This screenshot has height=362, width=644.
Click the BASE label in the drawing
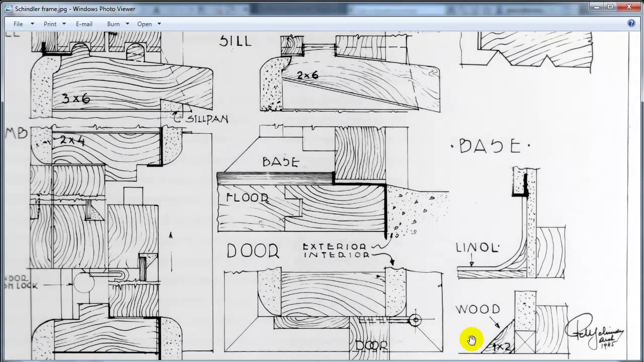pos(280,162)
